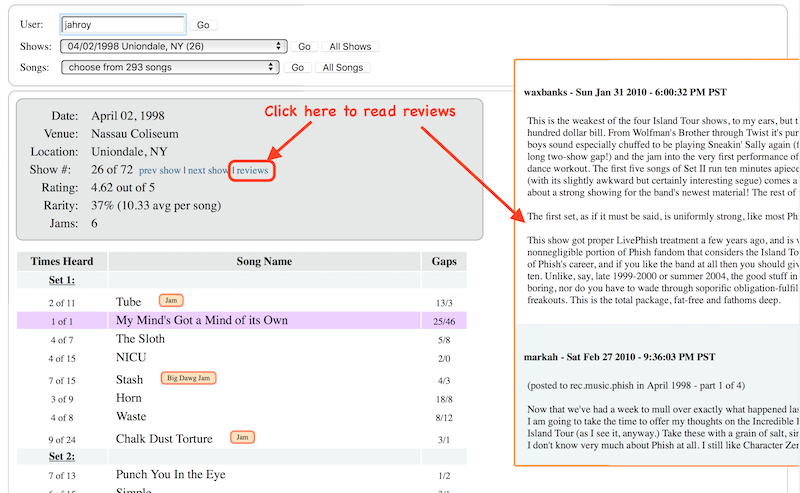Click the Times Heard column header

pyautogui.click(x=62, y=262)
